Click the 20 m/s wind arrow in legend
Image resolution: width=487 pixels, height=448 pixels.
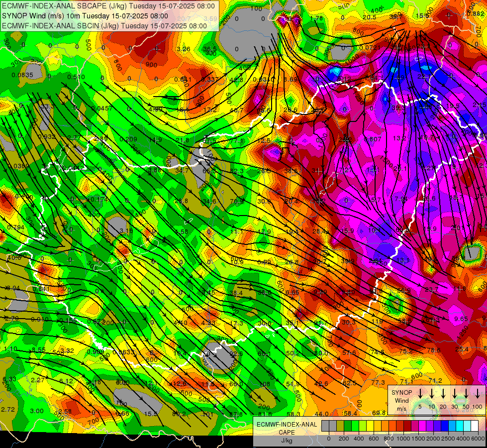coord(443,393)
